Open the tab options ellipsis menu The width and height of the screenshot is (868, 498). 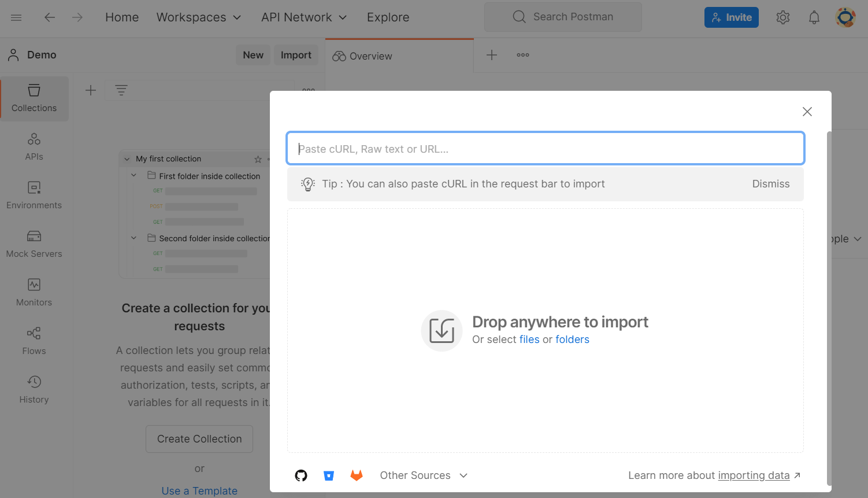523,55
